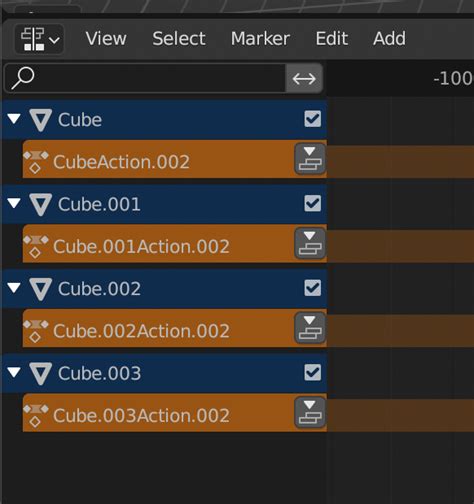Push down CubeAction.002 to NLA stack
The height and width of the screenshot is (504, 474).
click(310, 159)
